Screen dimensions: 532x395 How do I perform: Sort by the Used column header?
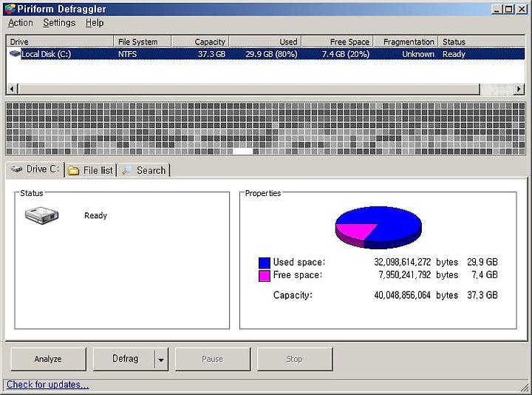(265, 41)
